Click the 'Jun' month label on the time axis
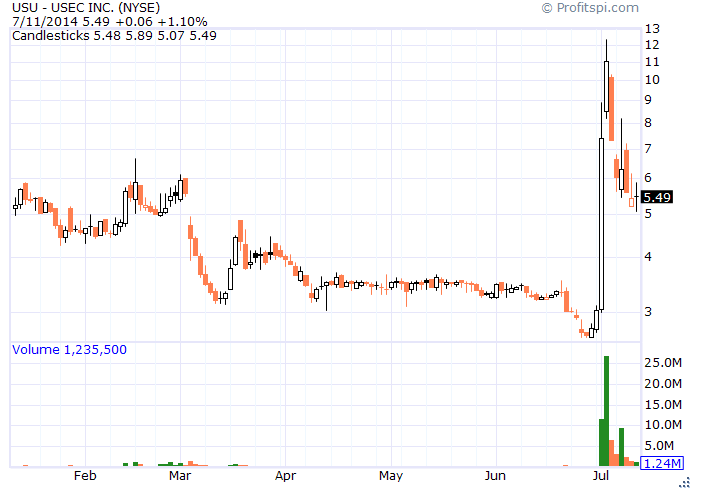The height and width of the screenshot is (500, 709). (x=495, y=476)
